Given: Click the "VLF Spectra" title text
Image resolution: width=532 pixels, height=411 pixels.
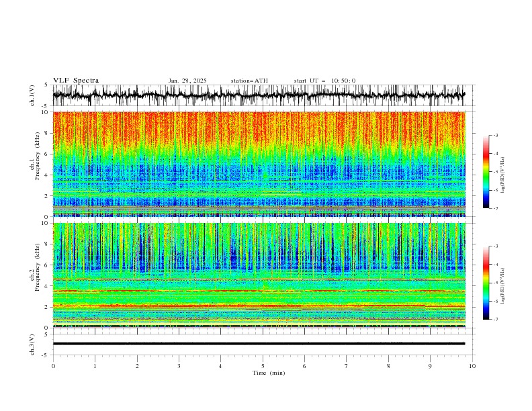Looking at the screenshot, I should (76, 81).
